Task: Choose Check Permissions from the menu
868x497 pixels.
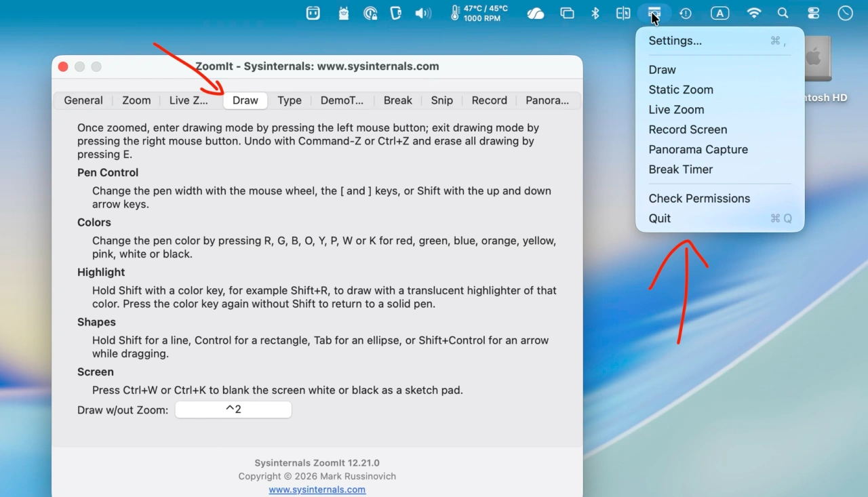Action: click(719, 199)
